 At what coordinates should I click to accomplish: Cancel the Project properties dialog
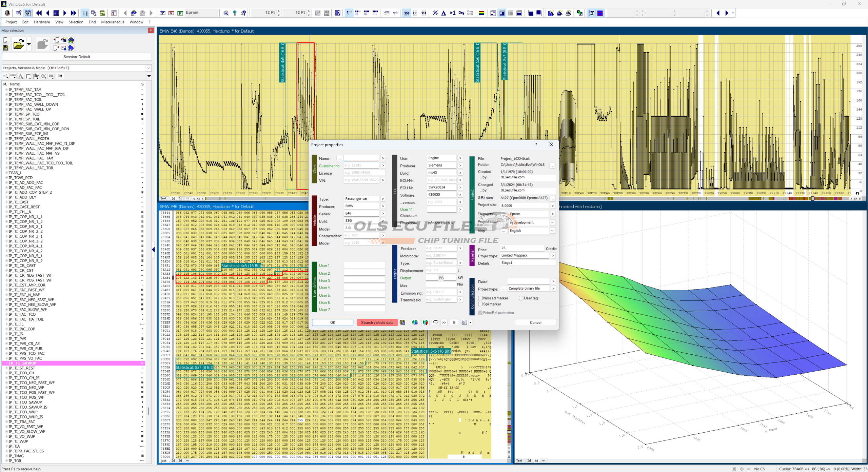click(x=535, y=322)
